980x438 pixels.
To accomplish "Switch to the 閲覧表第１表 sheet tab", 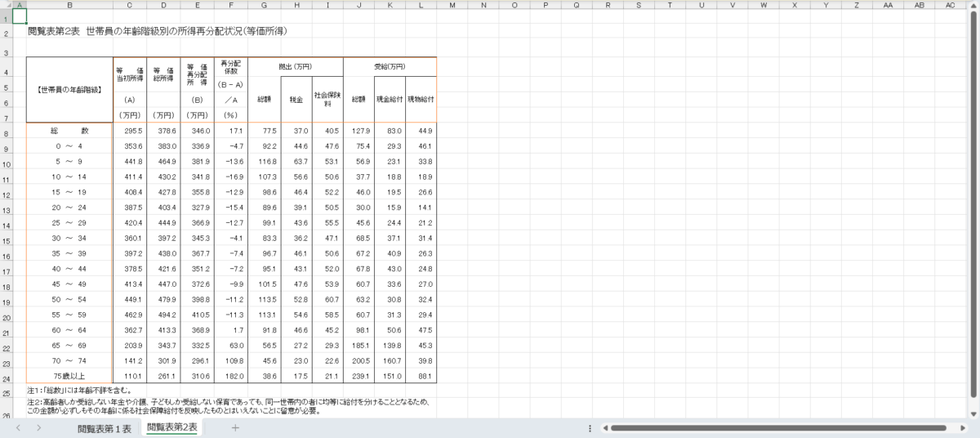I will (x=104, y=428).
